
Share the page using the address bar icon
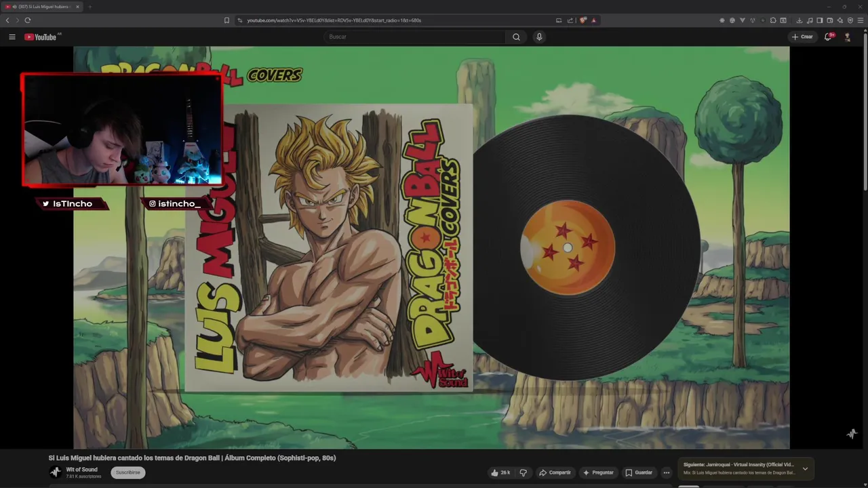tap(570, 20)
